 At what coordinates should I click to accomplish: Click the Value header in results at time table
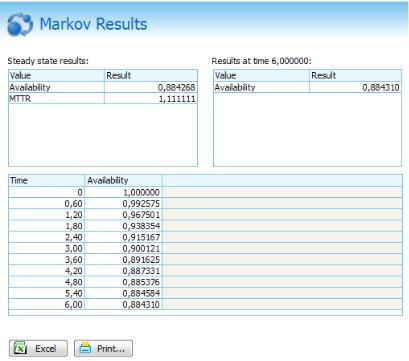261,76
